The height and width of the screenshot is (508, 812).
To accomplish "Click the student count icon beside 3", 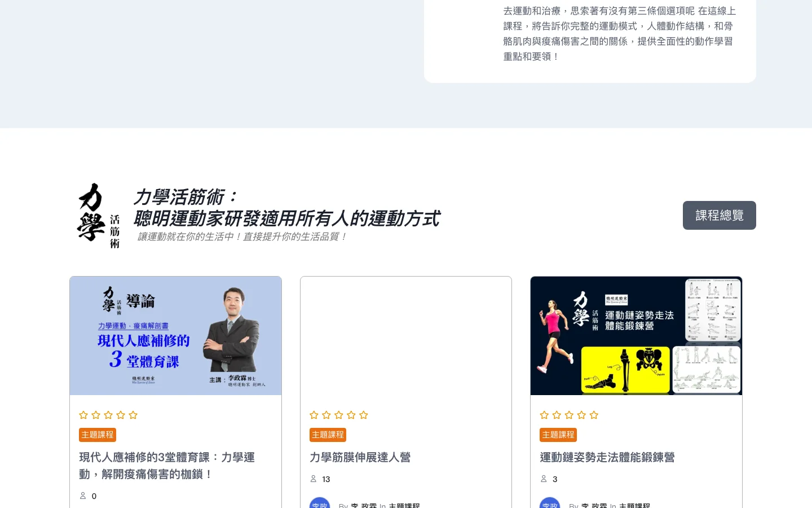I will 544,479.
